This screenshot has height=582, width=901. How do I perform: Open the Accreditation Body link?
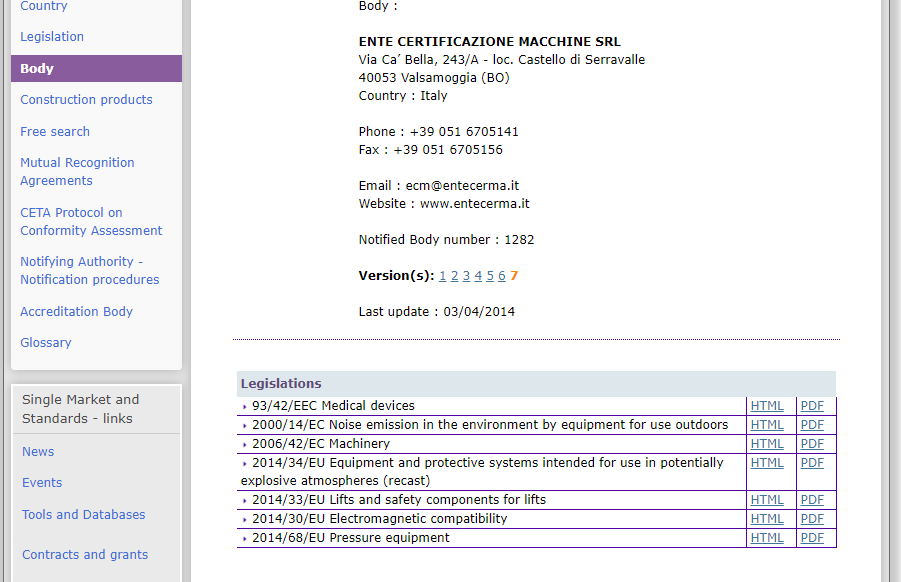pyautogui.click(x=76, y=312)
